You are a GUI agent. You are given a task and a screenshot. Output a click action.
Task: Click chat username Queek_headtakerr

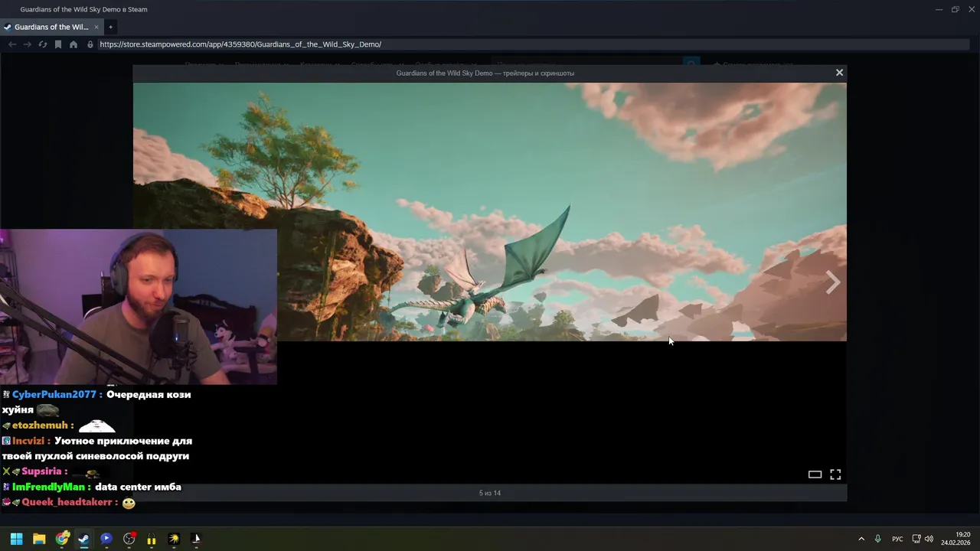point(66,502)
